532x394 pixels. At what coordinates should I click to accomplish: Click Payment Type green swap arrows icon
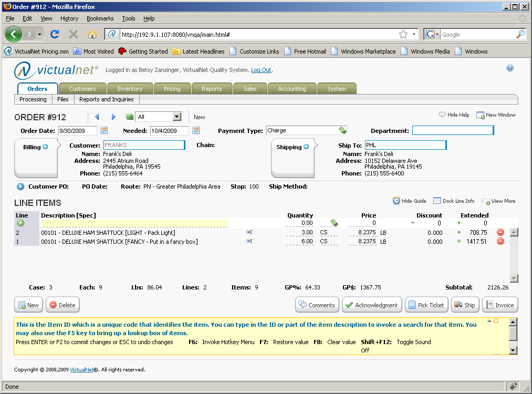[342, 130]
